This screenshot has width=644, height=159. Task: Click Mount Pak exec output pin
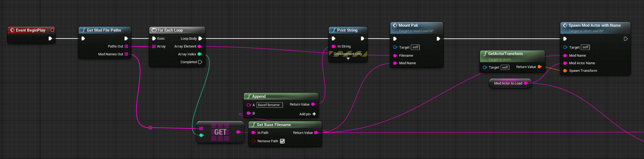pyautogui.click(x=438, y=39)
